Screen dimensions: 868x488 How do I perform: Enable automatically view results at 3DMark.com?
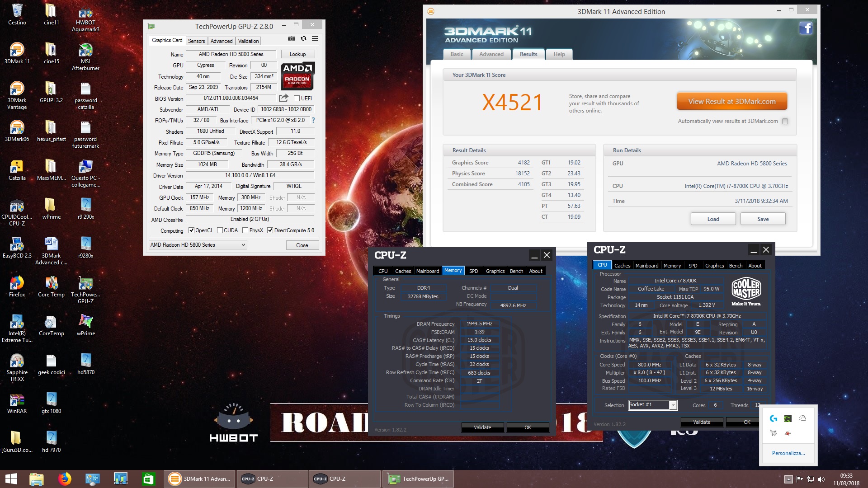click(x=785, y=121)
